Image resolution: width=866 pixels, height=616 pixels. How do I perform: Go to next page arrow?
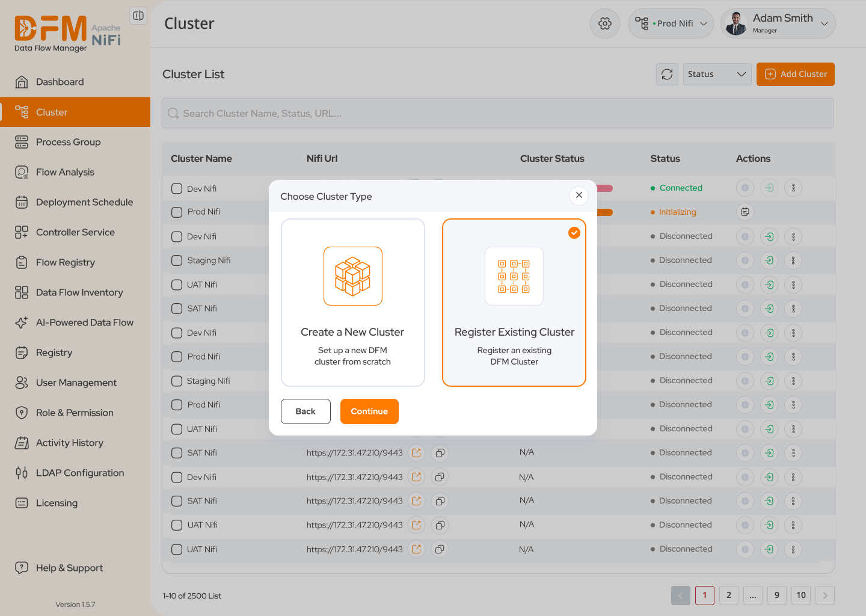tap(825, 596)
